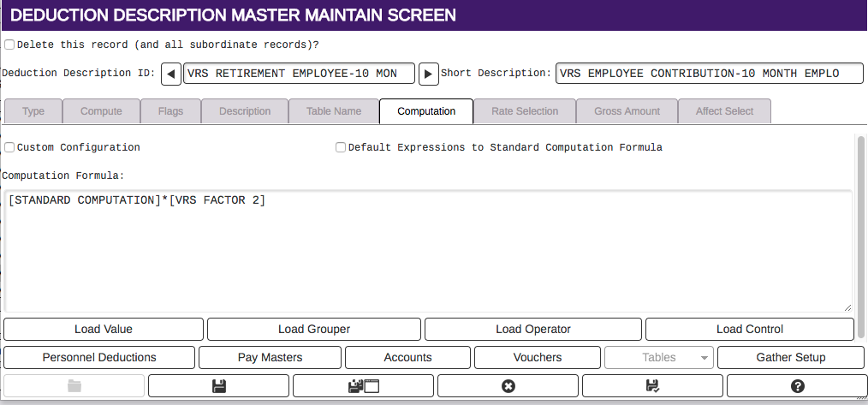Click the save and new window button
The image size is (868, 405).
click(363, 385)
